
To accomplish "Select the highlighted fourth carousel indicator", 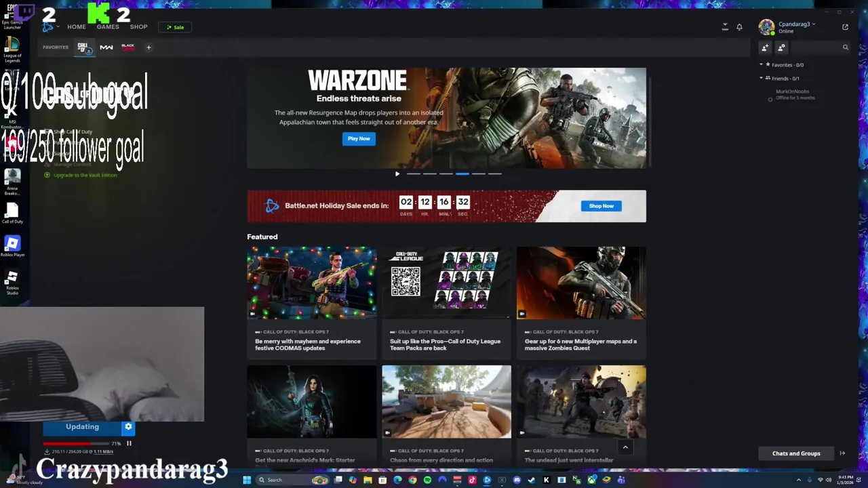I will point(462,174).
